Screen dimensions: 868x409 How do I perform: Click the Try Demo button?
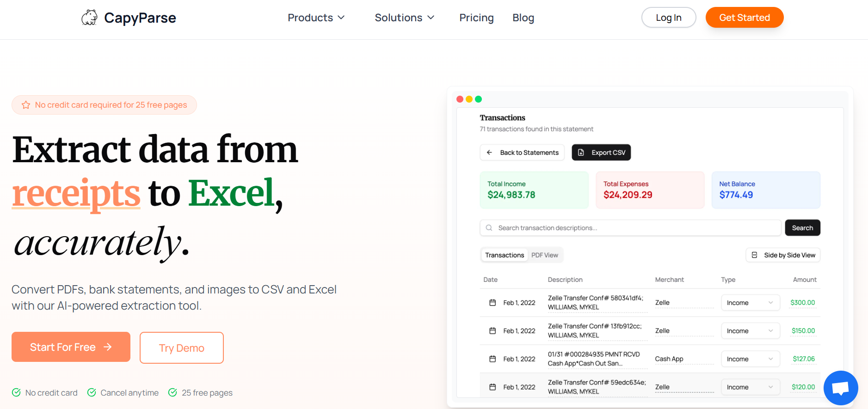pos(182,348)
